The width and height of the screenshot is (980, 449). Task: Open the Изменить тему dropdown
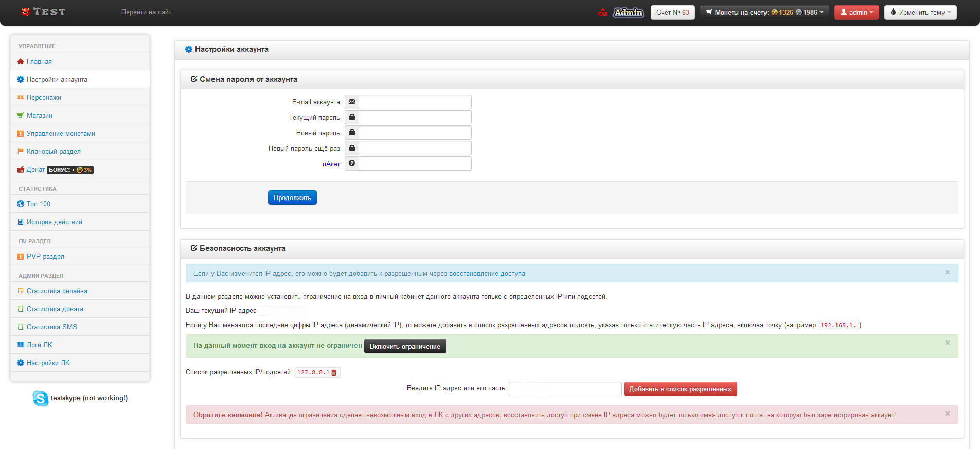click(920, 12)
